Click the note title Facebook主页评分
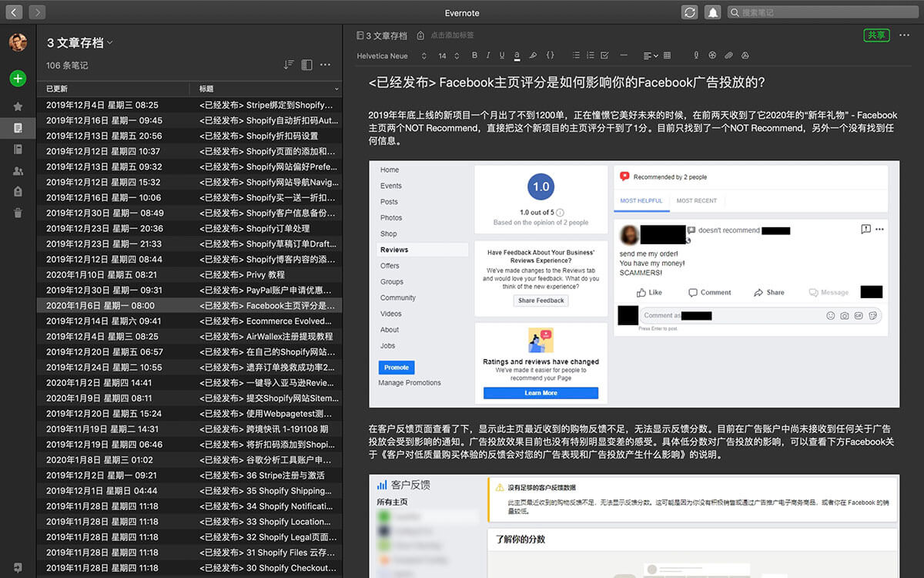 (567, 82)
